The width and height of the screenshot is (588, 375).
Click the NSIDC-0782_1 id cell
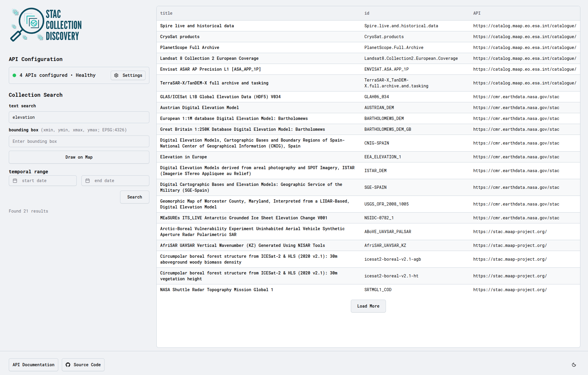pos(379,218)
